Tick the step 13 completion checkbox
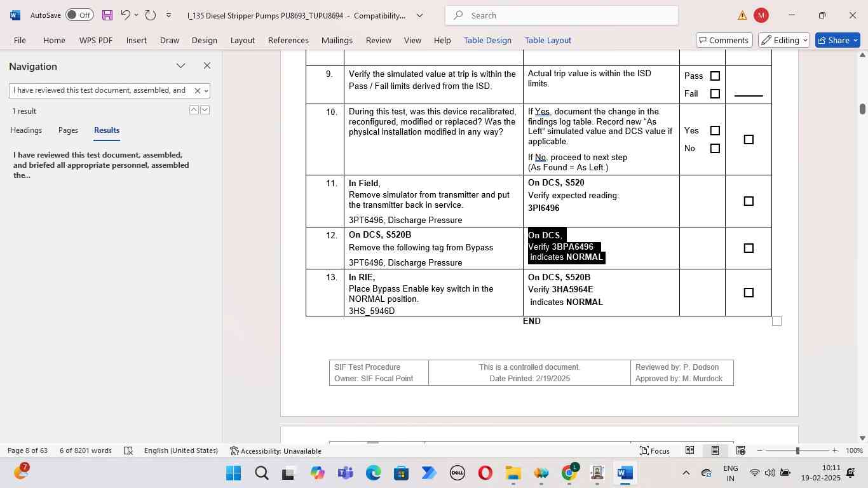Screen dimensions: 868x488 click(749, 293)
